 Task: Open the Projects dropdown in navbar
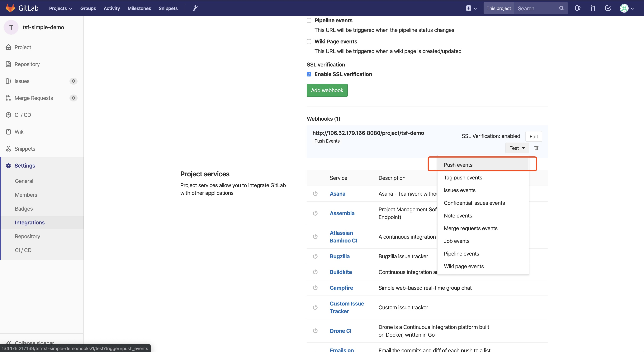tap(60, 8)
